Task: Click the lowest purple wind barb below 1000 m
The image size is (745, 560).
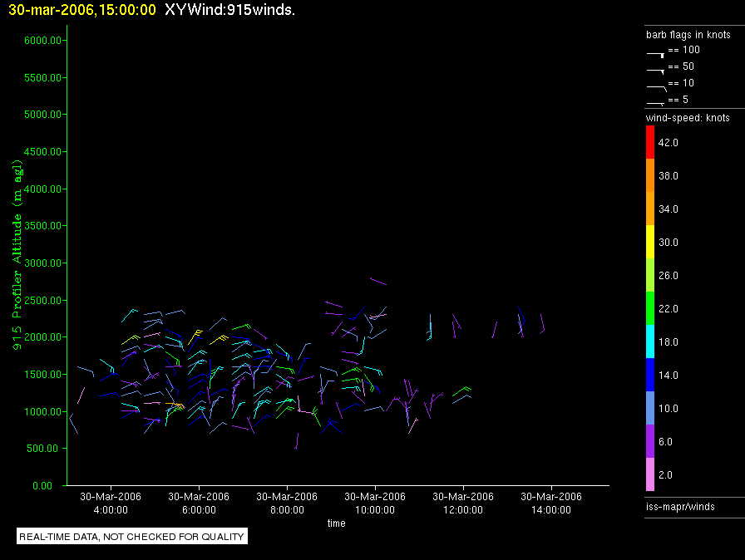Action: (x=297, y=441)
